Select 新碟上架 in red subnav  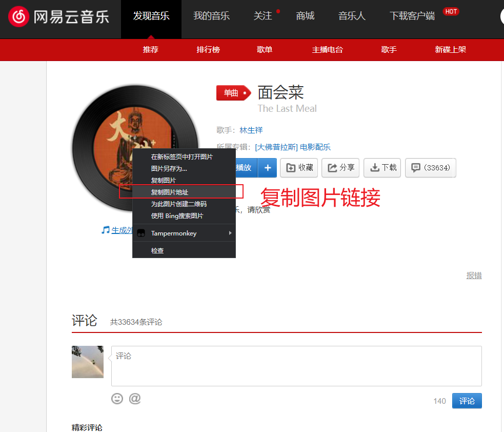pyautogui.click(x=450, y=50)
